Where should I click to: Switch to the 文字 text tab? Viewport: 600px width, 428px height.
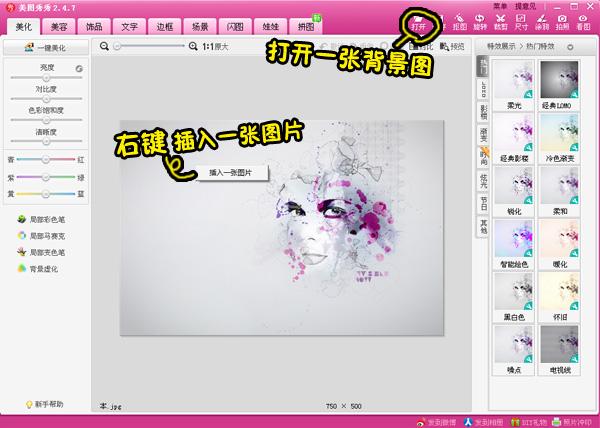(129, 25)
